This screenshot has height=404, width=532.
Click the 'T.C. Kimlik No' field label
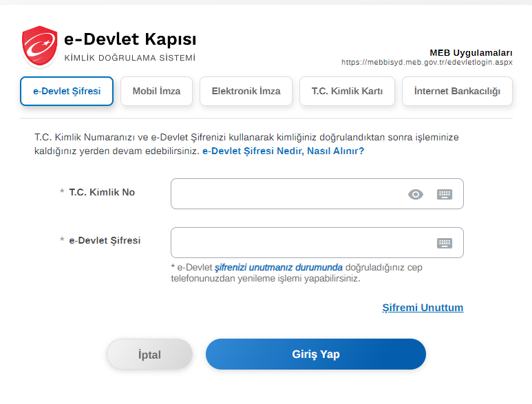[x=102, y=192]
